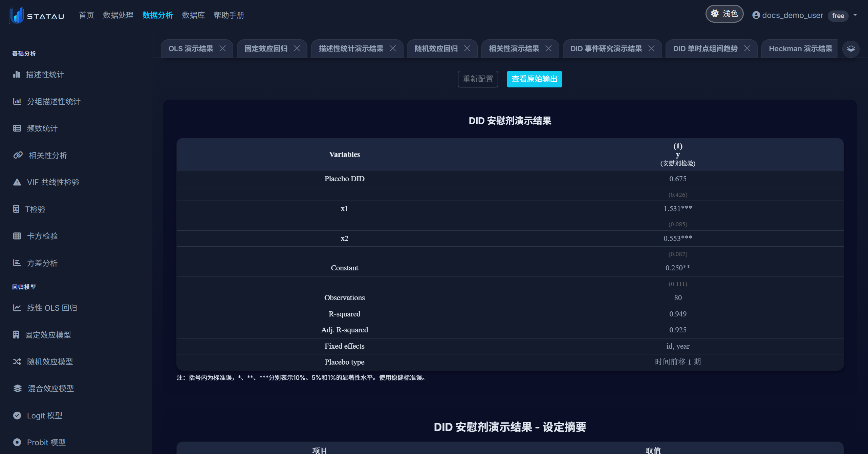Click the 查看原始输出 button
The image size is (868, 454).
click(x=534, y=79)
